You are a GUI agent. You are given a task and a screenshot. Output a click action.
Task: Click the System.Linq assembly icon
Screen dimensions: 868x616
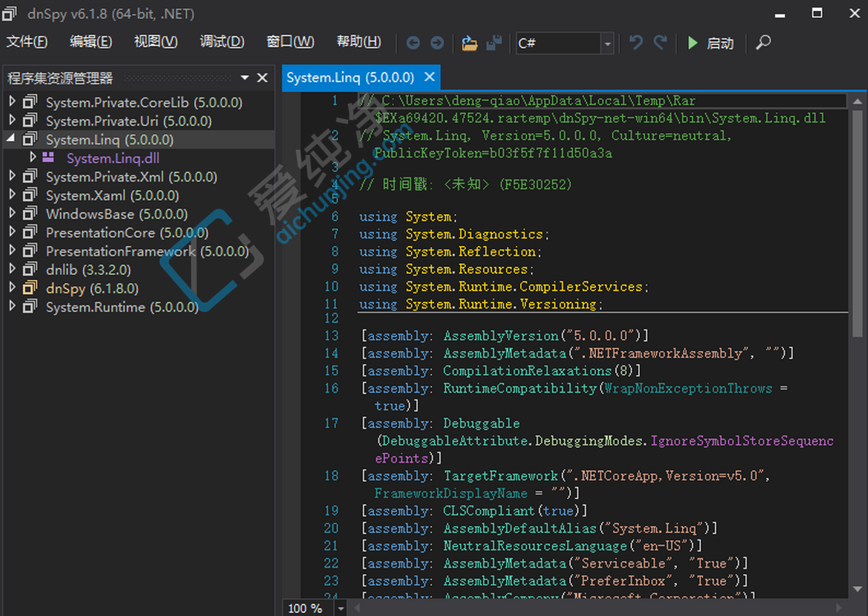coord(30,139)
